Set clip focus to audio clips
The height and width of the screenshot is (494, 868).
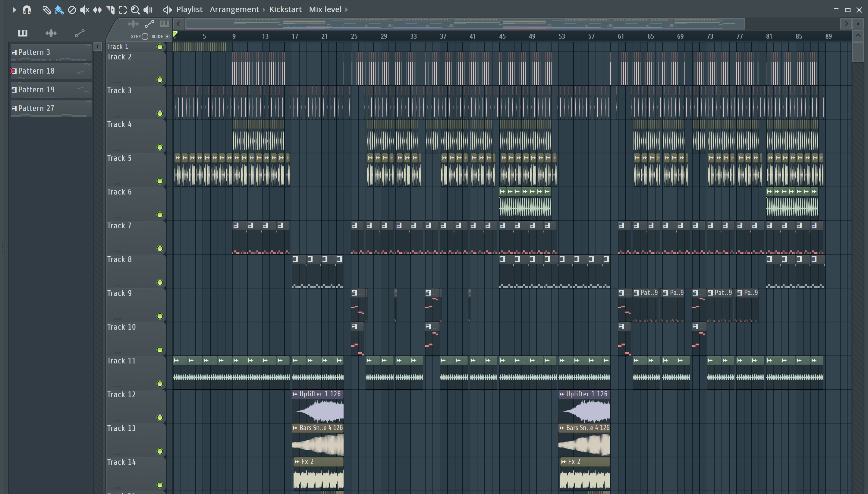133,24
